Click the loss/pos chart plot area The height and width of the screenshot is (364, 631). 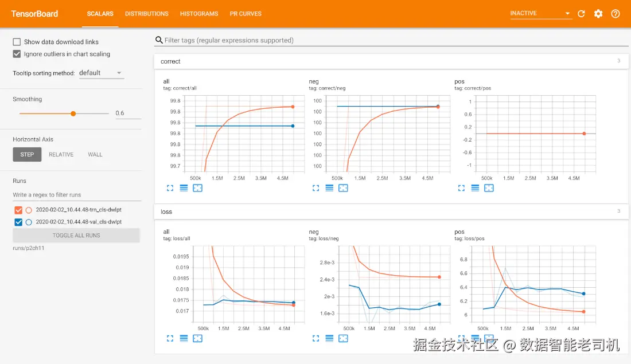tap(533, 284)
